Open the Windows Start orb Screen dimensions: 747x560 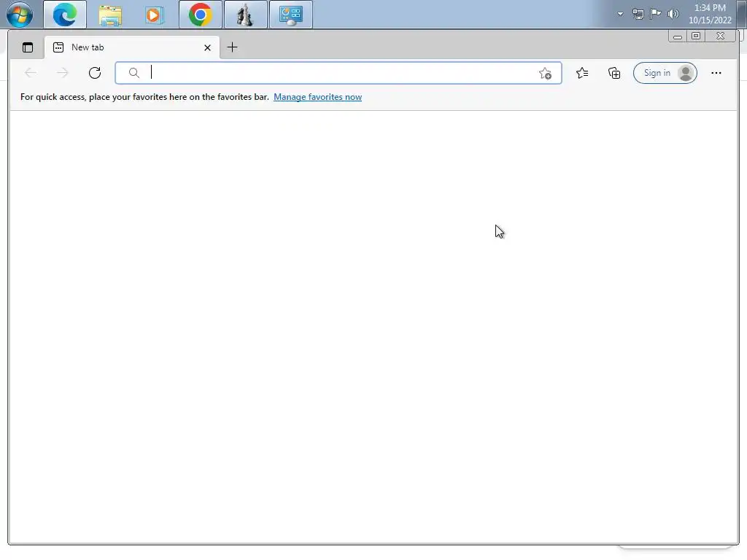(x=20, y=15)
